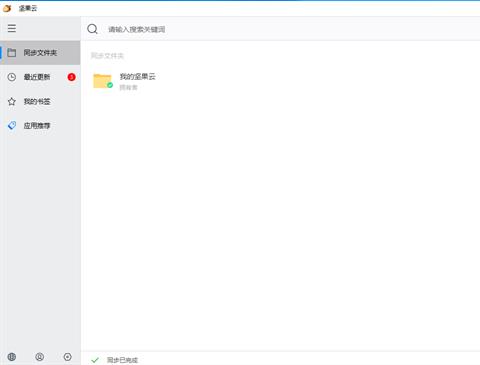Open 应用推荐 in the sidebar
480x365 pixels.
click(40, 126)
